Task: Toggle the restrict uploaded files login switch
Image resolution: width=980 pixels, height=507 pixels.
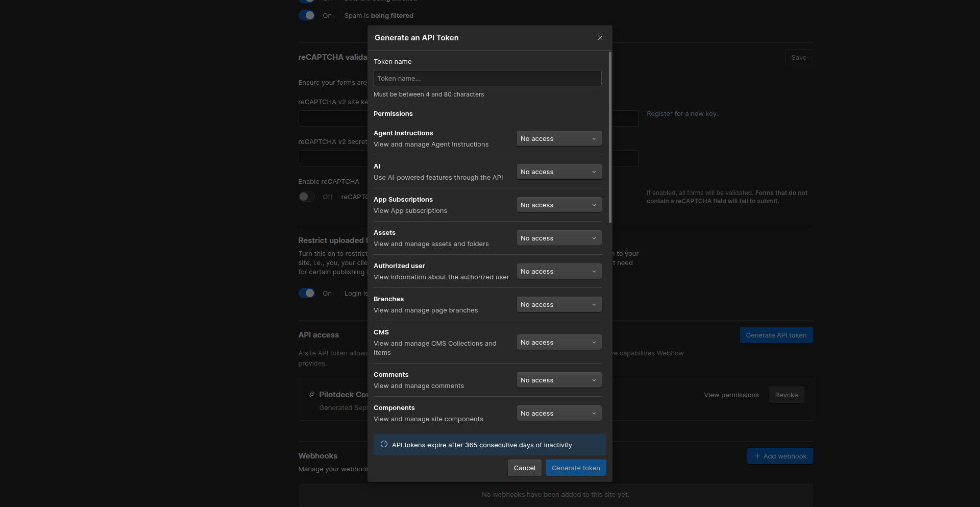Action: [307, 293]
